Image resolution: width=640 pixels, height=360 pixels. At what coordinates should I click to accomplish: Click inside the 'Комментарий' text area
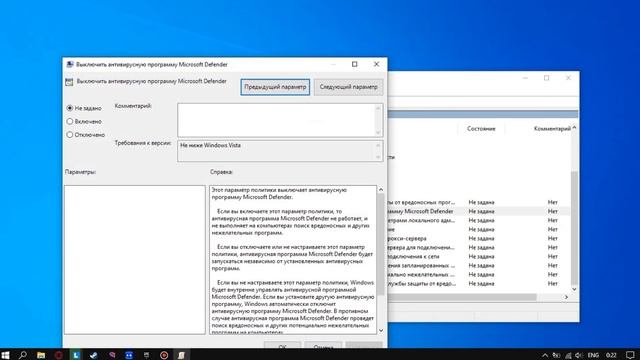(x=276, y=120)
